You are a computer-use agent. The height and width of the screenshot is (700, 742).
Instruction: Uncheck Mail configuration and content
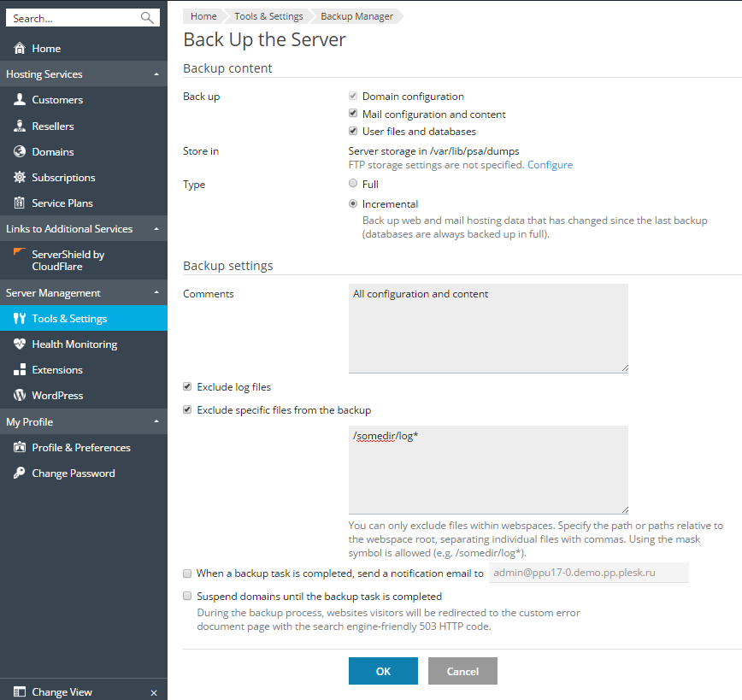coord(353,114)
